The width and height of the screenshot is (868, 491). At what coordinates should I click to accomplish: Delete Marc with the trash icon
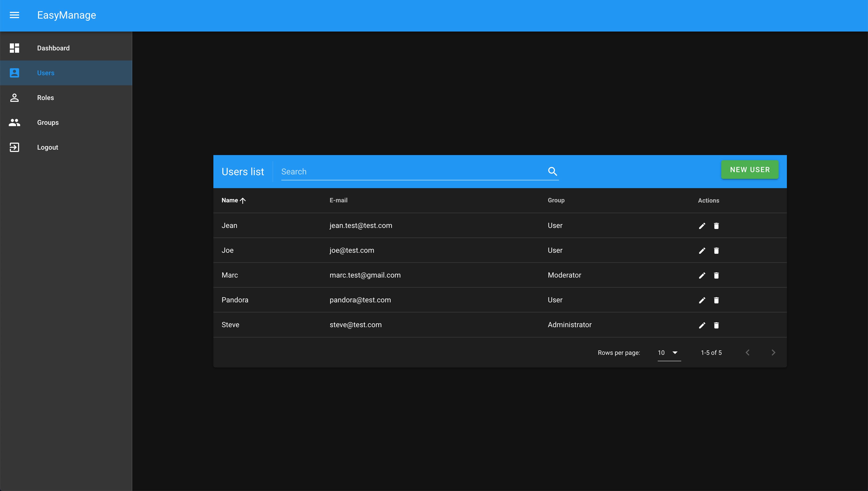coord(716,275)
